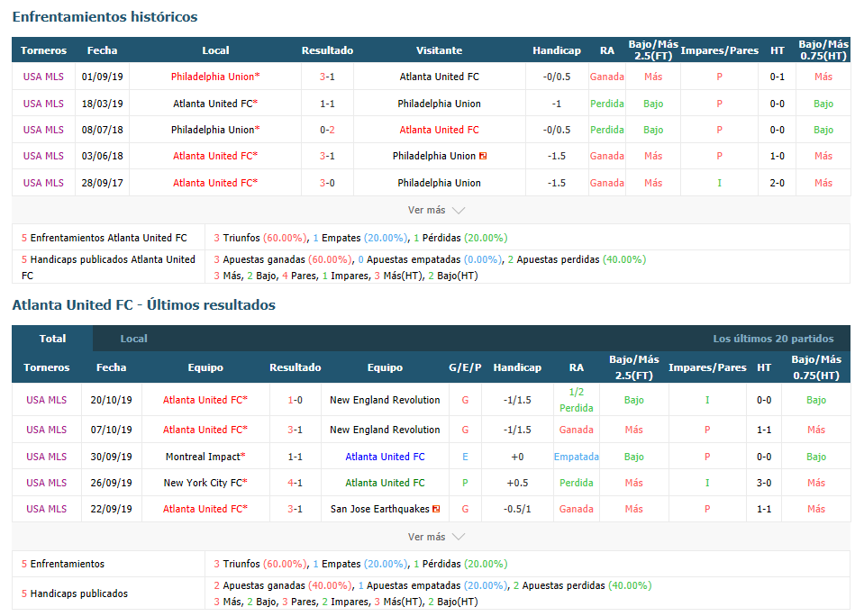Click the red card icon beside San Jose Earthquakes
This screenshot has height=616, width=855.
[x=436, y=509]
